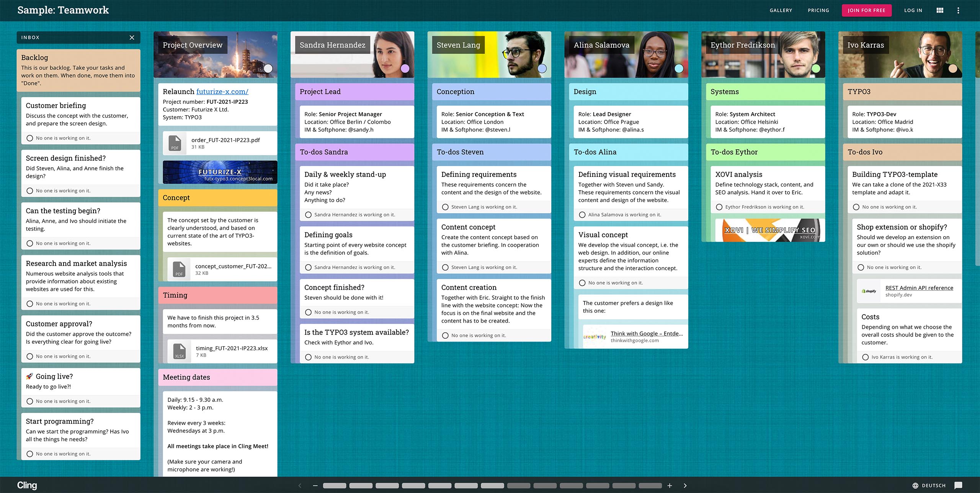Click the Shopify logo on REST Admin card

pyautogui.click(x=869, y=291)
